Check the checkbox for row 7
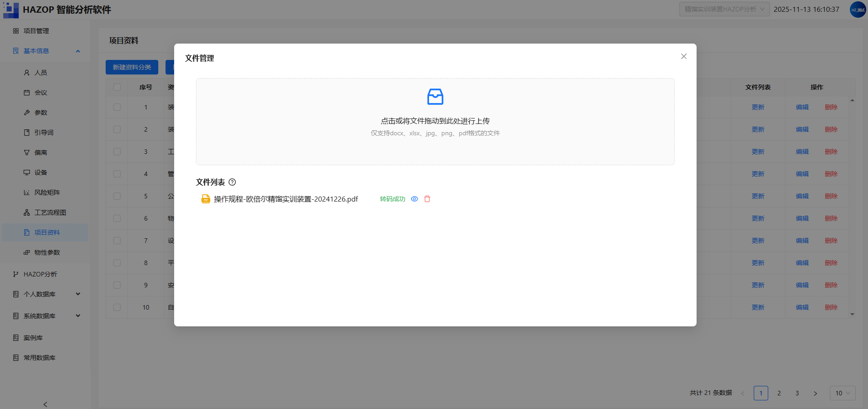 (x=117, y=241)
